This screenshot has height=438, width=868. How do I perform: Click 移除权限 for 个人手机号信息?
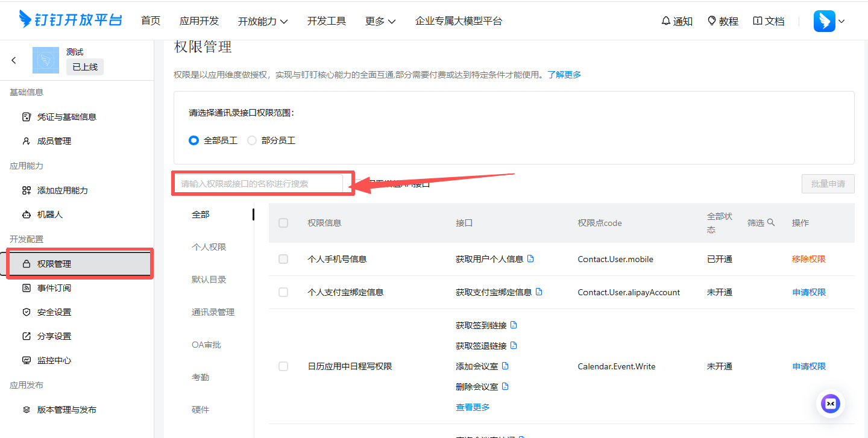click(x=809, y=259)
